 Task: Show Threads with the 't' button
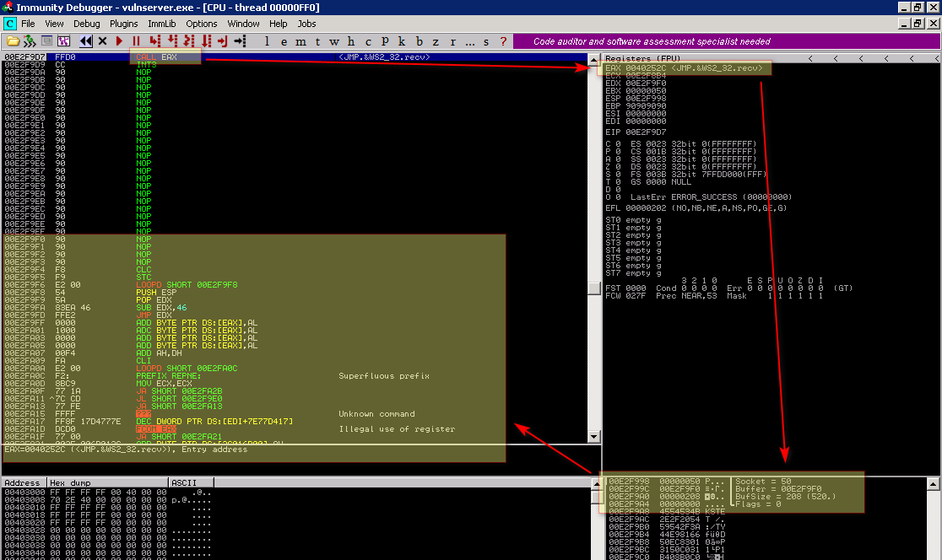[317, 40]
